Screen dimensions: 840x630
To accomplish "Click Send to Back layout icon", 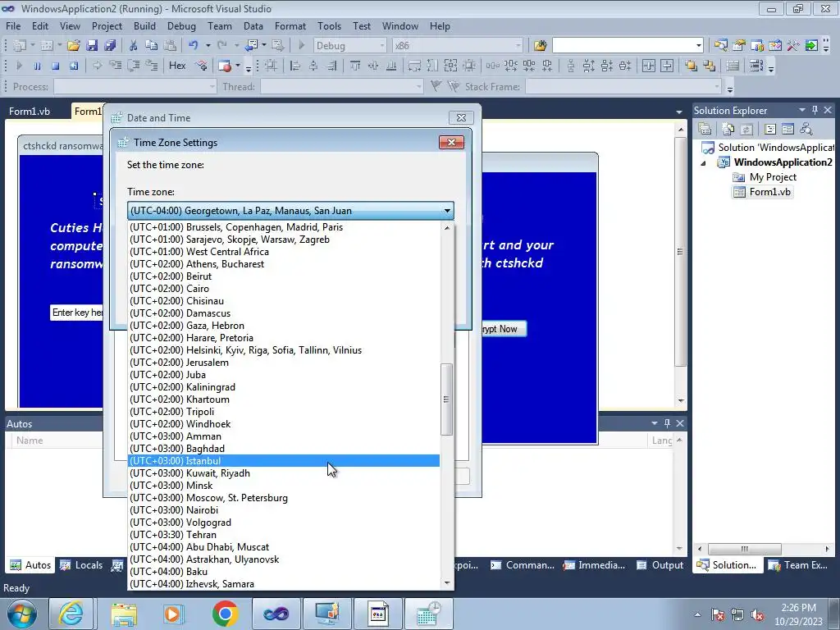I will click(710, 66).
